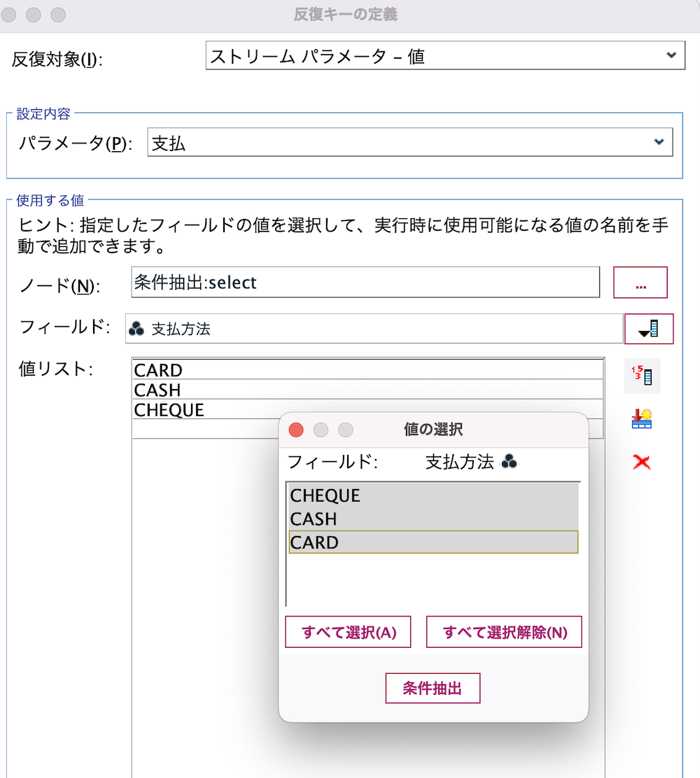Screen dimensions: 700x778
Task: Close the 値の選択 dialog with red traffic light
Action: pyautogui.click(x=296, y=430)
